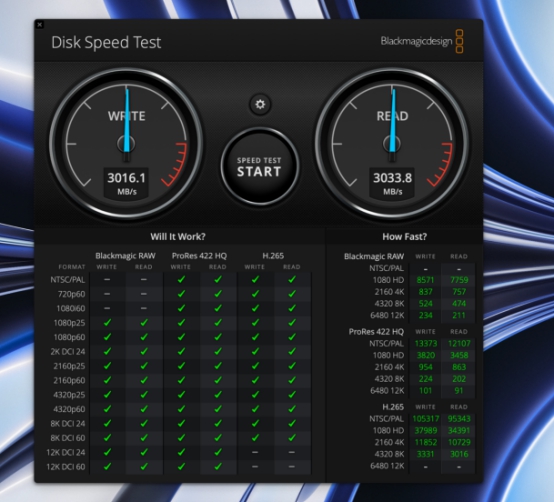Click the ProRes 2160 4K read value 863
Viewport: 554px width, 502px height.
[x=459, y=367]
